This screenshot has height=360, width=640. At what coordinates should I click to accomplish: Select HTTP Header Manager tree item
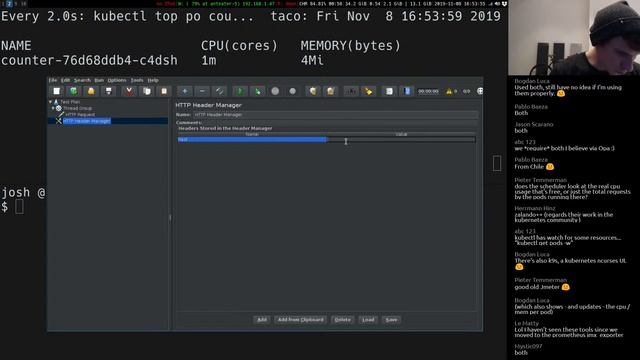(87, 121)
